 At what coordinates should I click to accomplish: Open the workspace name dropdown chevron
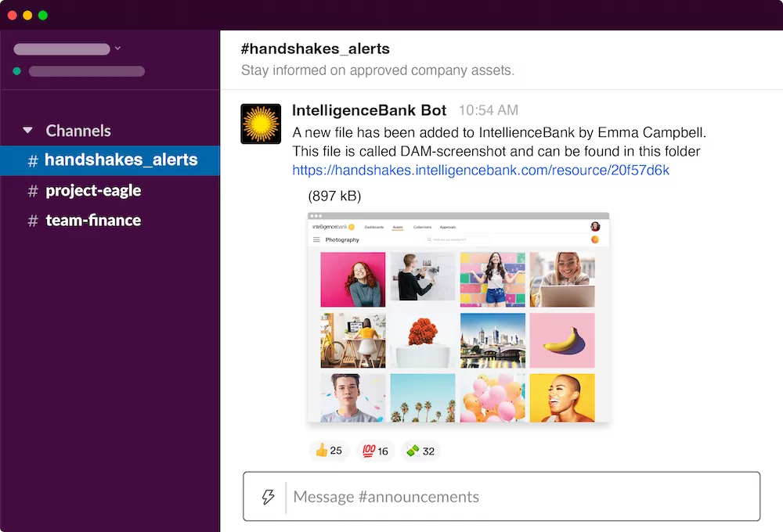[x=118, y=49]
